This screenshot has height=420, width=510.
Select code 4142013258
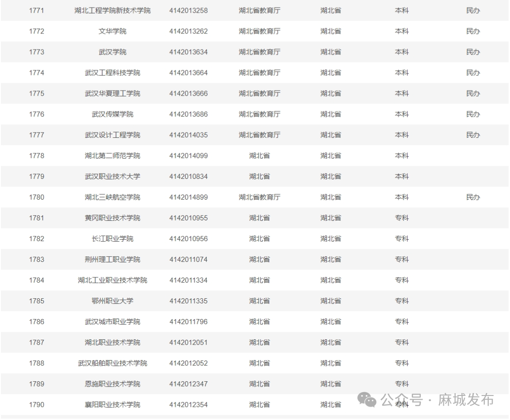(x=188, y=10)
